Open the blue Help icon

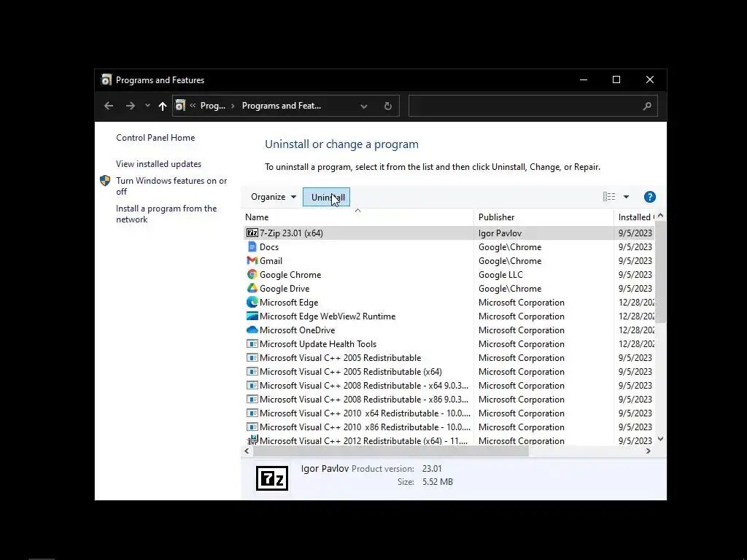point(650,197)
